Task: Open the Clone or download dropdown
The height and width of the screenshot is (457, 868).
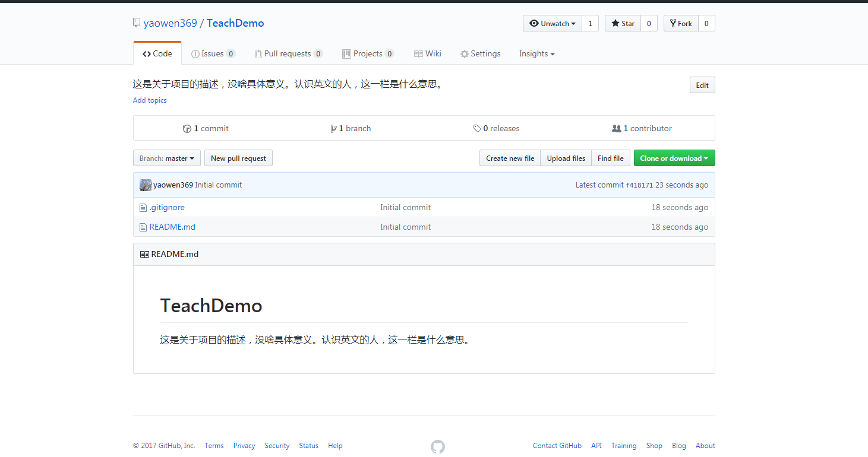Action: tap(674, 158)
